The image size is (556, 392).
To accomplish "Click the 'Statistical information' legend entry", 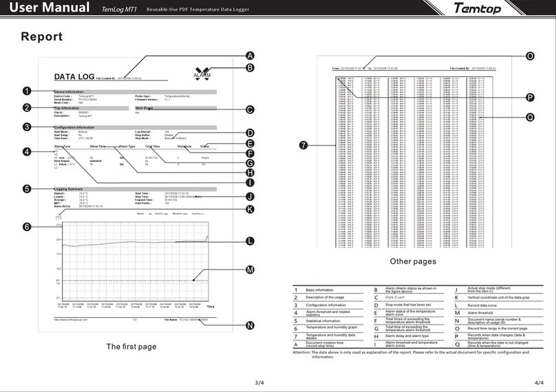I will pos(323,320).
